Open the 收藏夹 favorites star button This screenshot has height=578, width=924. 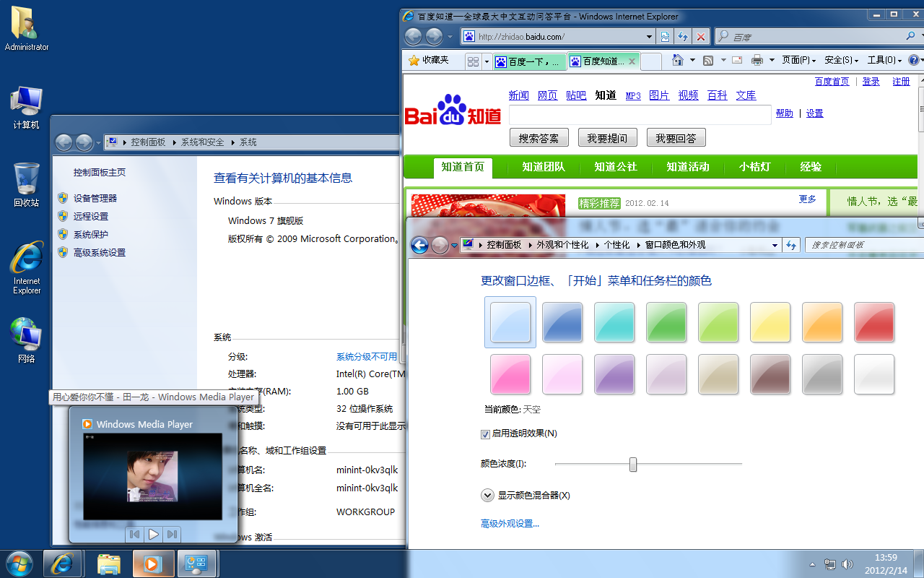[429, 60]
